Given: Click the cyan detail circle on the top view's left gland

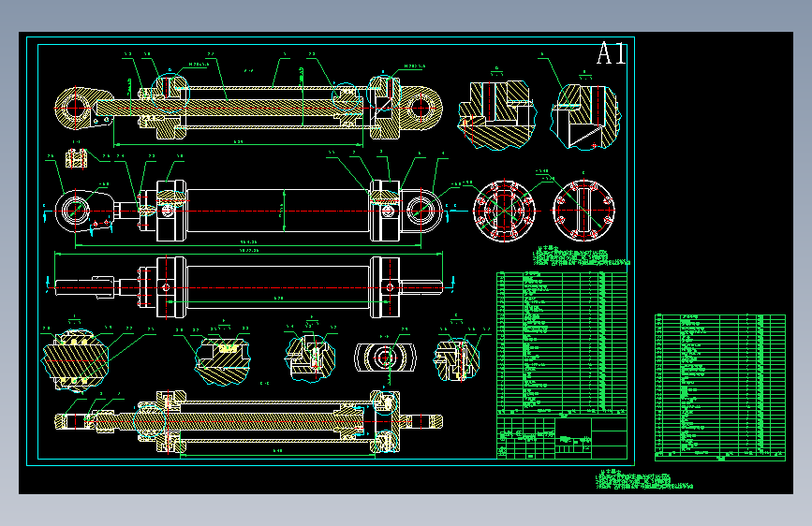Looking at the screenshot, I should pyautogui.click(x=170, y=94).
